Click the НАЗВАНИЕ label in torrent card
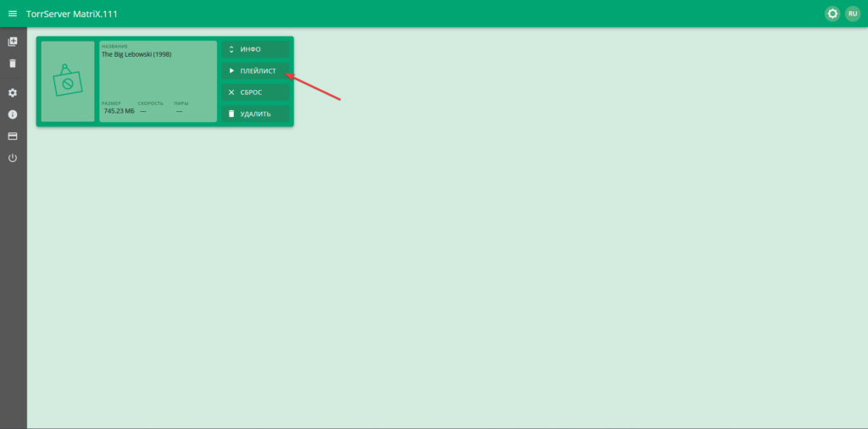This screenshot has height=429, width=868. (114, 46)
